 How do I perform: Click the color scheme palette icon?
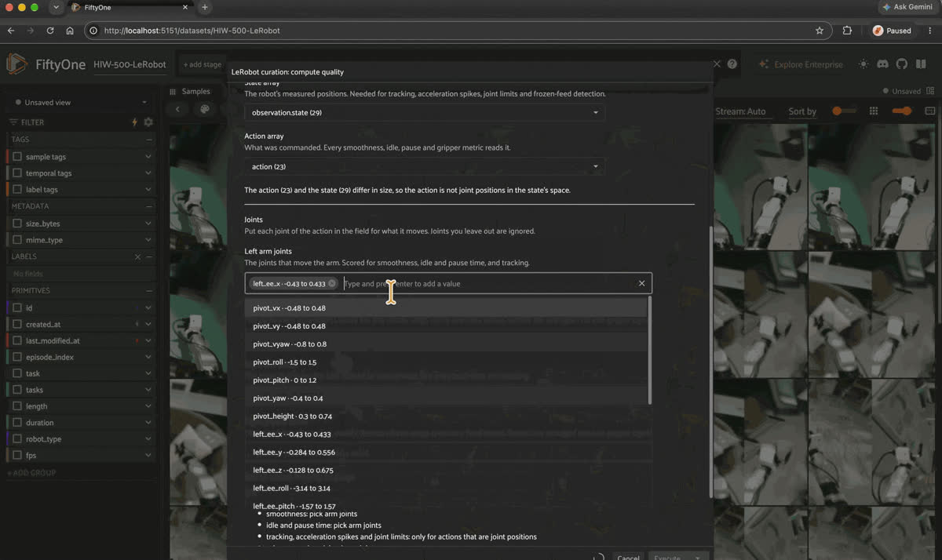(x=205, y=110)
